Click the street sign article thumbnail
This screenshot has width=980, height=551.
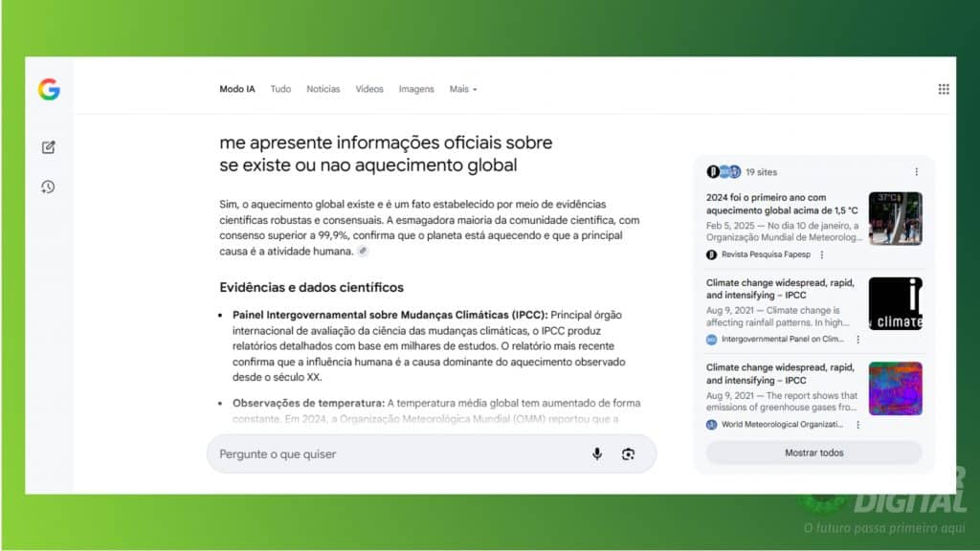pos(896,219)
